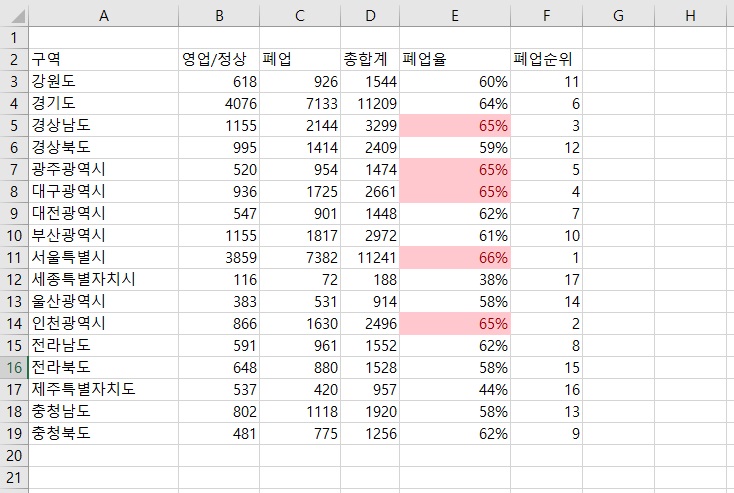The width and height of the screenshot is (734, 493).
Task: Click the value 2409 for 경상북도
Action: click(370, 147)
